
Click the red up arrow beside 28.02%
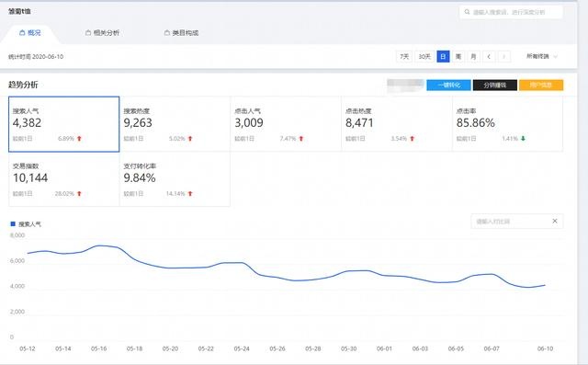point(79,194)
